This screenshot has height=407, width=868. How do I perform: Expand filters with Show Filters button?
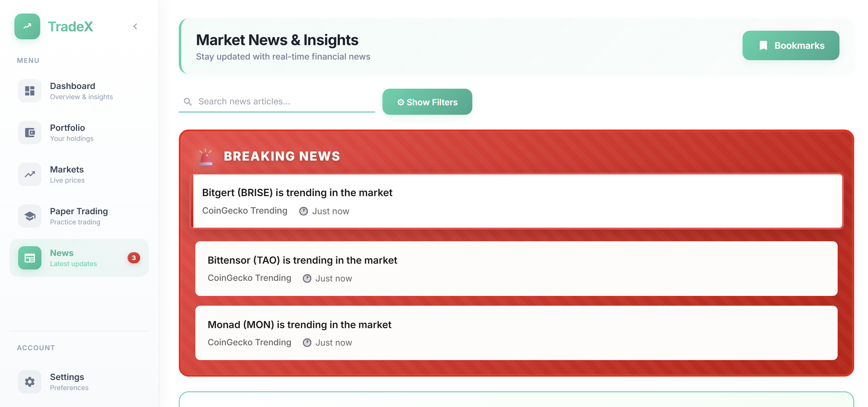427,102
